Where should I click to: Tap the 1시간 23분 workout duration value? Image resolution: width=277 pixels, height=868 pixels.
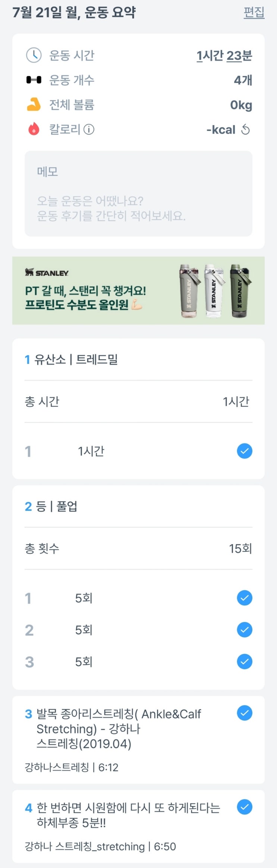224,56
